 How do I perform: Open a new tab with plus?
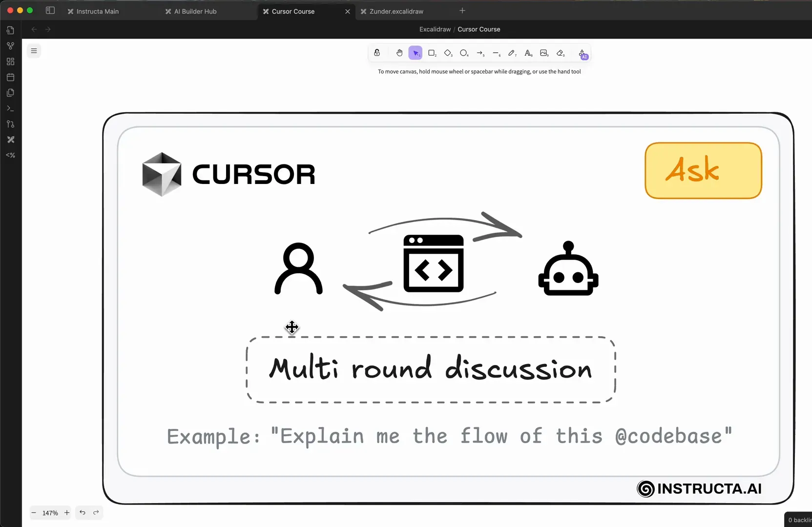tap(462, 11)
